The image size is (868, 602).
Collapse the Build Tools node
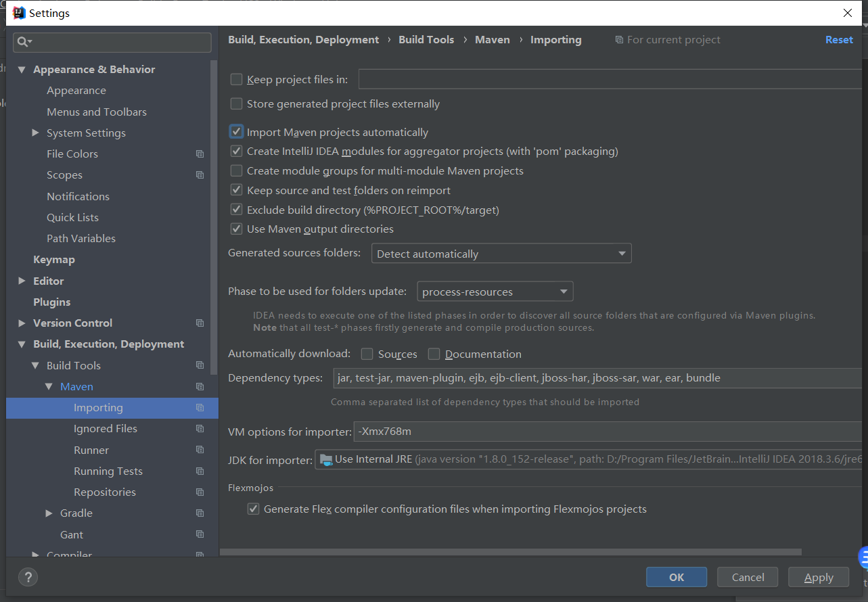pos(35,365)
